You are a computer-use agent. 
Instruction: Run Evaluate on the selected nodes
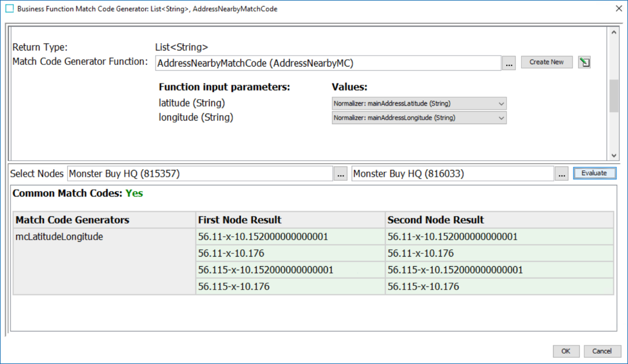[594, 173]
